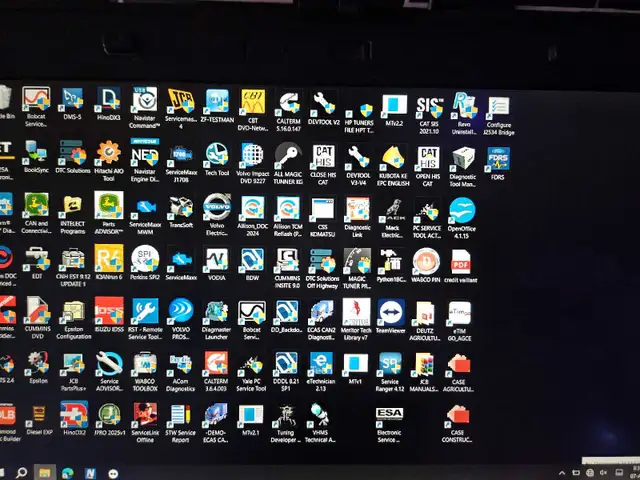Open the Meritor Tech Library v7 icon
Screen dimensions: 640x480
click(355, 312)
